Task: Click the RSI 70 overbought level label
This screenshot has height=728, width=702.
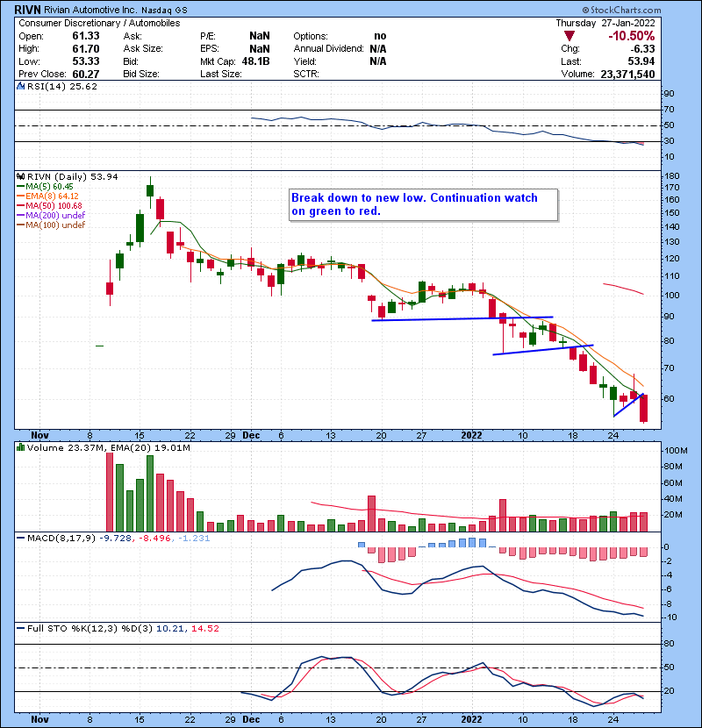Action: (669, 110)
